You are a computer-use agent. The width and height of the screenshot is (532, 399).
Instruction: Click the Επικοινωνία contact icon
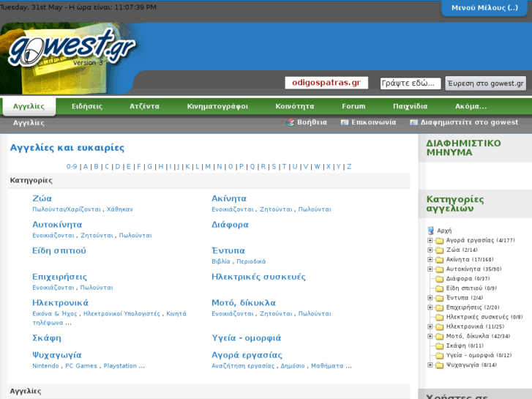click(345, 122)
